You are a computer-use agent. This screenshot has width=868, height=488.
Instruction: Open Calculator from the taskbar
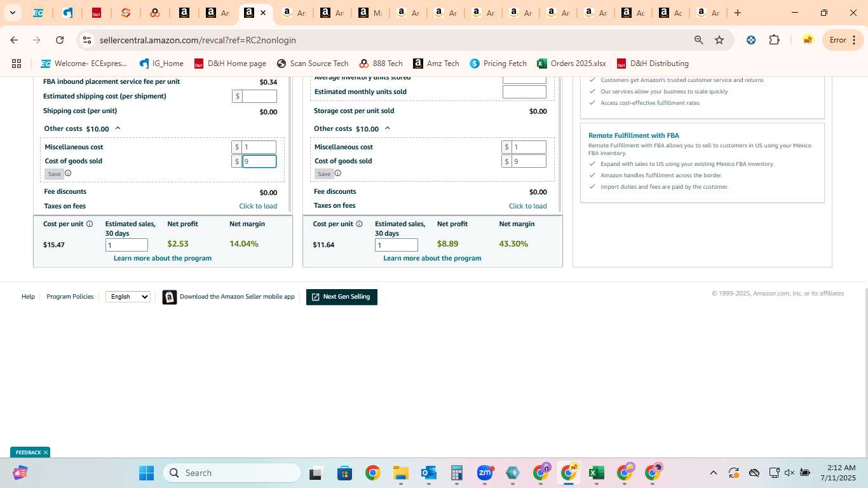pos(456,473)
